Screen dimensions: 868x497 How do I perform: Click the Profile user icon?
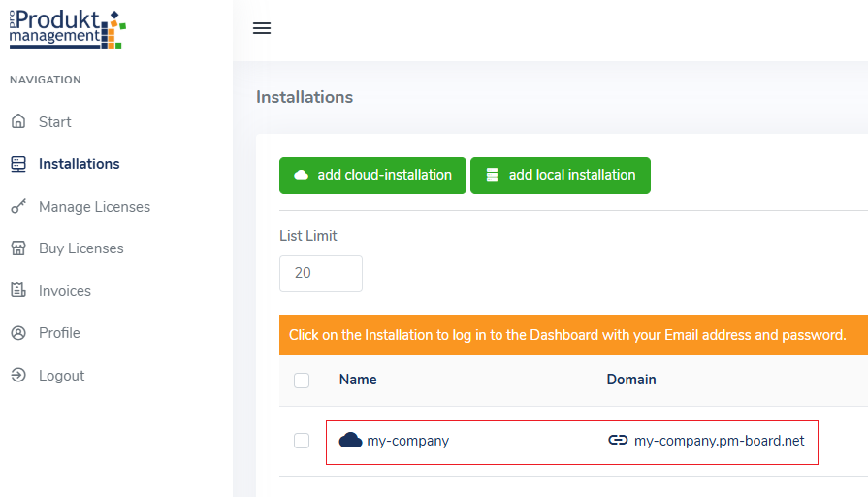[x=17, y=333]
